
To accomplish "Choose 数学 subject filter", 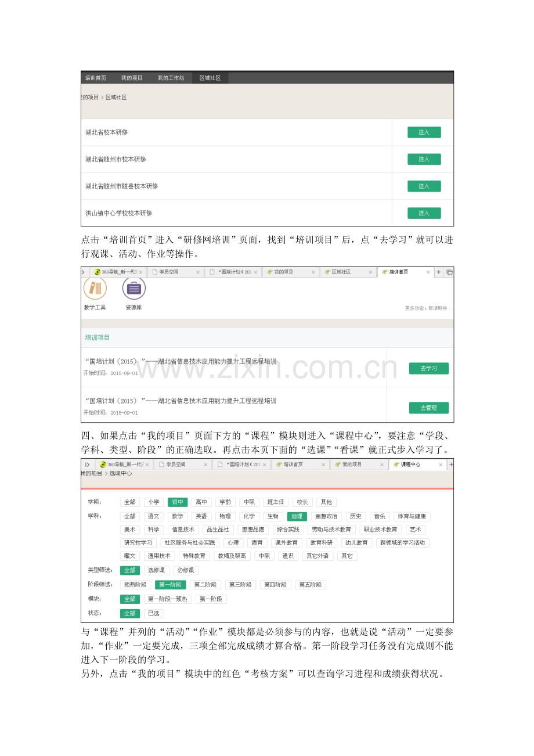I will 178,516.
